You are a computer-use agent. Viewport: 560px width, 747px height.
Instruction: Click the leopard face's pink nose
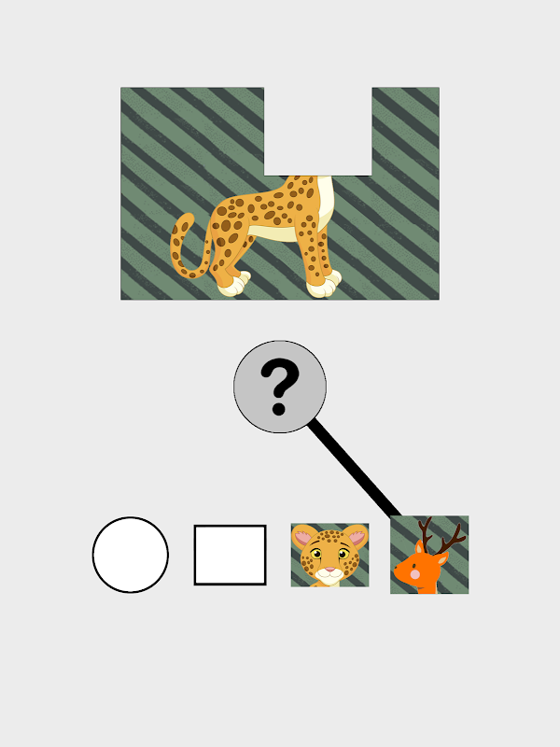coord(330,570)
